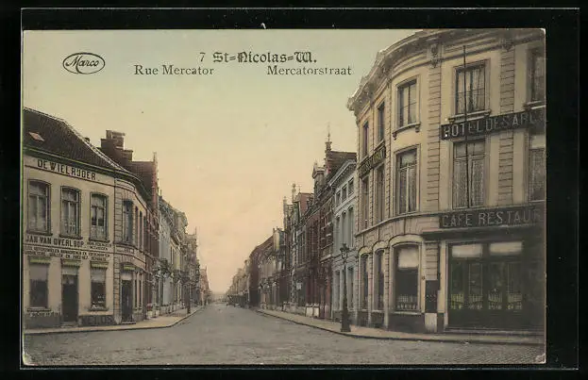Click the Mercatorstraat caption
The width and height of the screenshot is (588, 380).
coord(309,70)
